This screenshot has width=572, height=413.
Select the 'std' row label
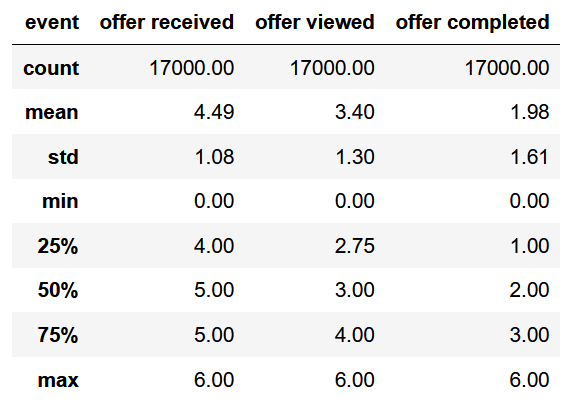tap(63, 157)
